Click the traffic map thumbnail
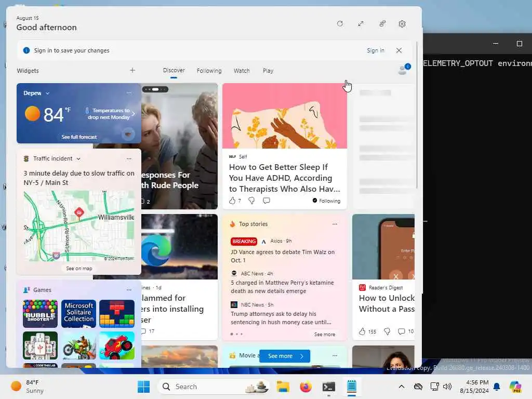Image resolution: width=532 pixels, height=399 pixels. click(79, 225)
